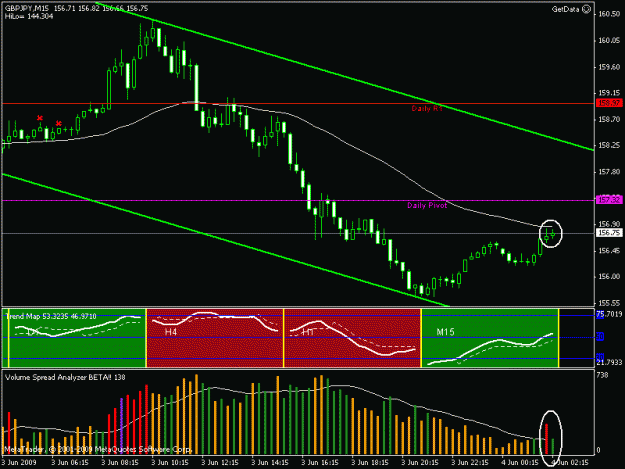Click the 738 volume scale value

602,375
